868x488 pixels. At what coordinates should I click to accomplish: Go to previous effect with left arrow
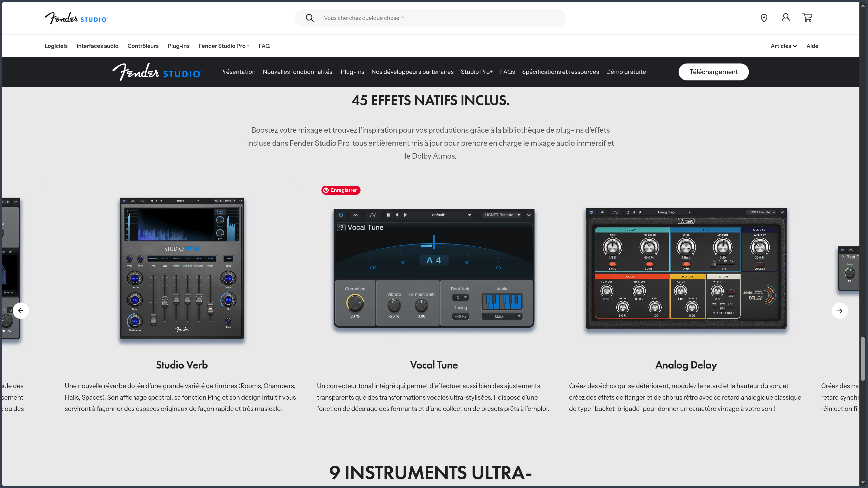click(21, 310)
